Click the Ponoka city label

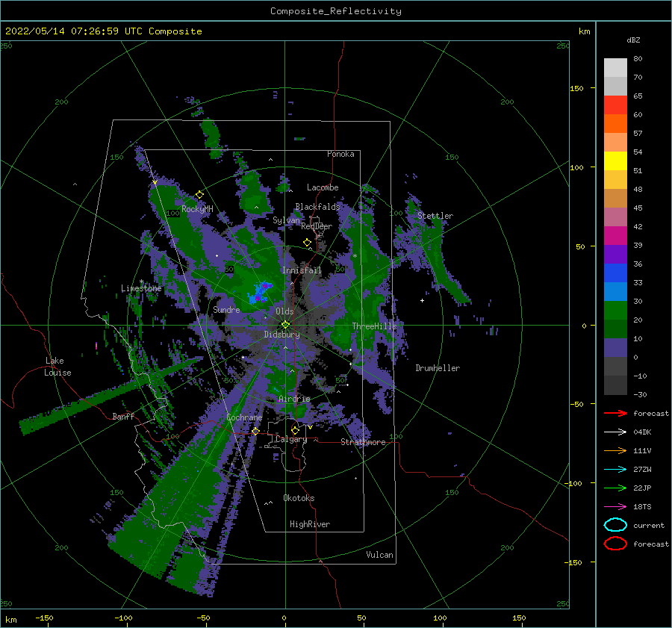340,154
